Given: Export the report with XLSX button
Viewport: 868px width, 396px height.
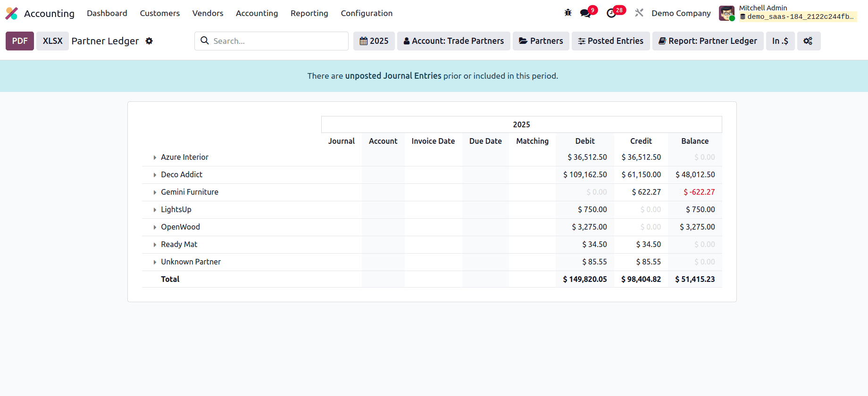Looking at the screenshot, I should coord(53,41).
